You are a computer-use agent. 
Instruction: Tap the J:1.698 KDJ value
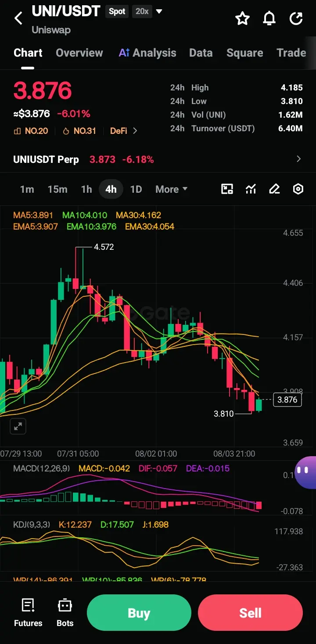coord(155,525)
